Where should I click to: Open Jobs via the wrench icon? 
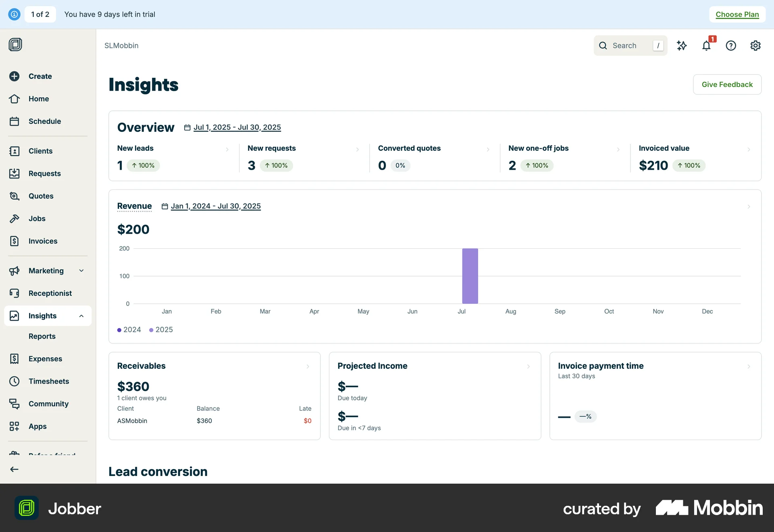tap(14, 218)
